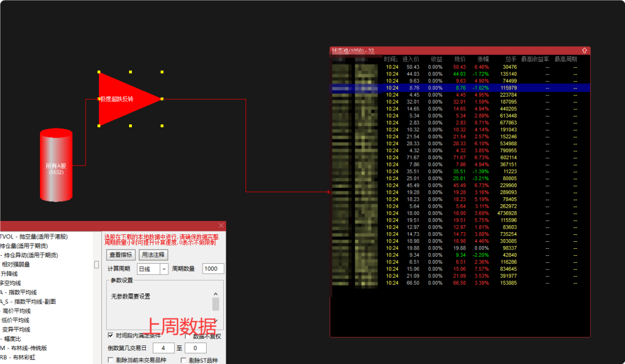Click the 用法注释 button

pos(153,255)
